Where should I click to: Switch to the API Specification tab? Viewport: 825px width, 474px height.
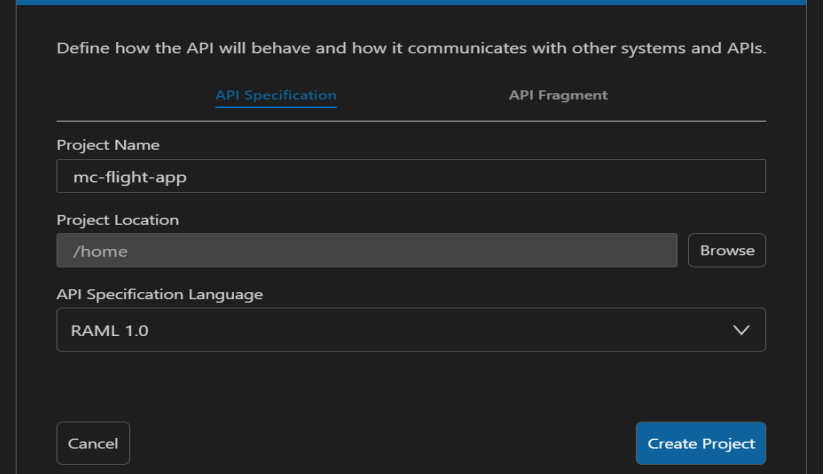click(x=276, y=95)
